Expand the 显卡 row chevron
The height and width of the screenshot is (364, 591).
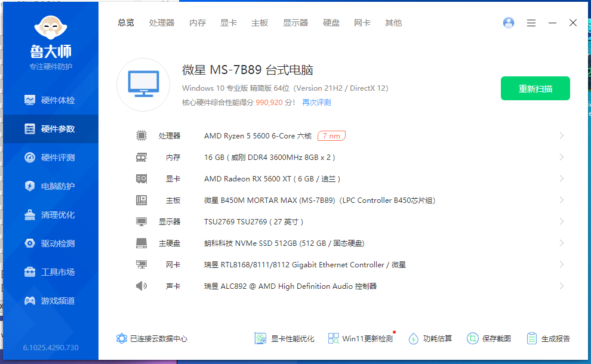tap(562, 178)
